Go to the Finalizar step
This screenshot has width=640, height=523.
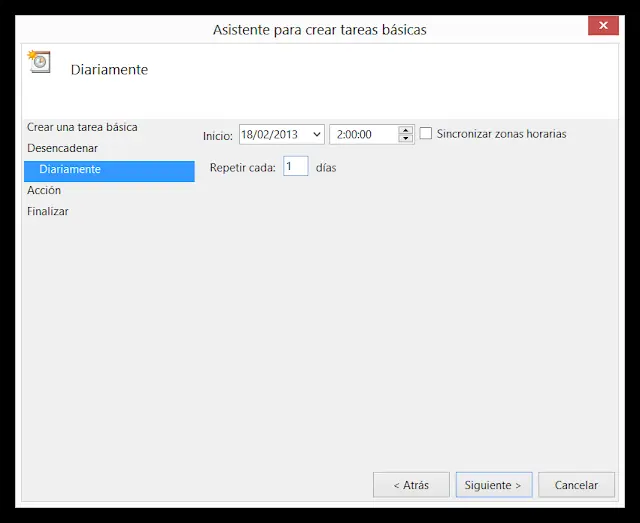(47, 211)
